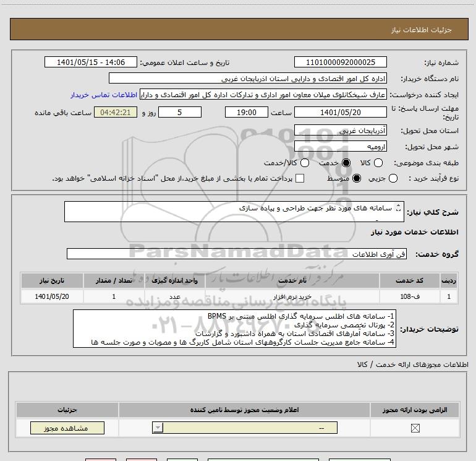Select the جزیی purchase type radio

tap(393, 178)
